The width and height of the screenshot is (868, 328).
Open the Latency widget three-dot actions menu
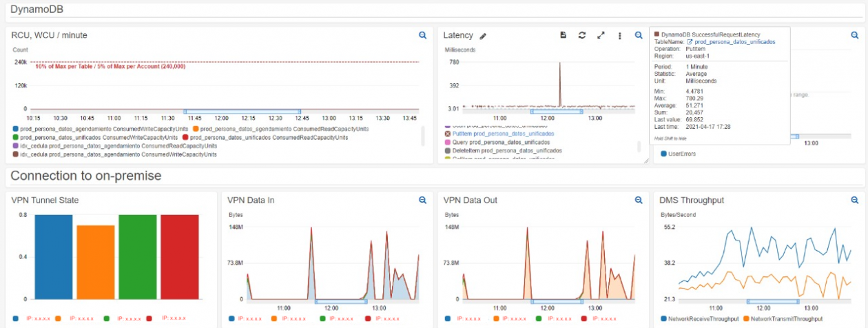tap(619, 35)
